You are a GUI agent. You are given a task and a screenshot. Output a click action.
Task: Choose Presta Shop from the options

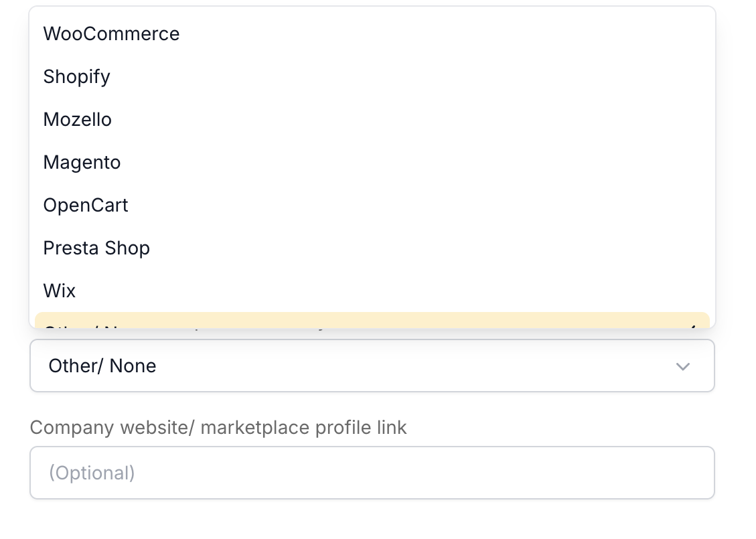coord(96,248)
